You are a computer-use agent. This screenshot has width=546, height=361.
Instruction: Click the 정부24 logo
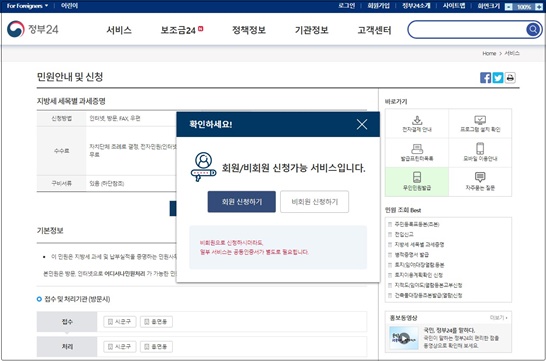[33, 29]
